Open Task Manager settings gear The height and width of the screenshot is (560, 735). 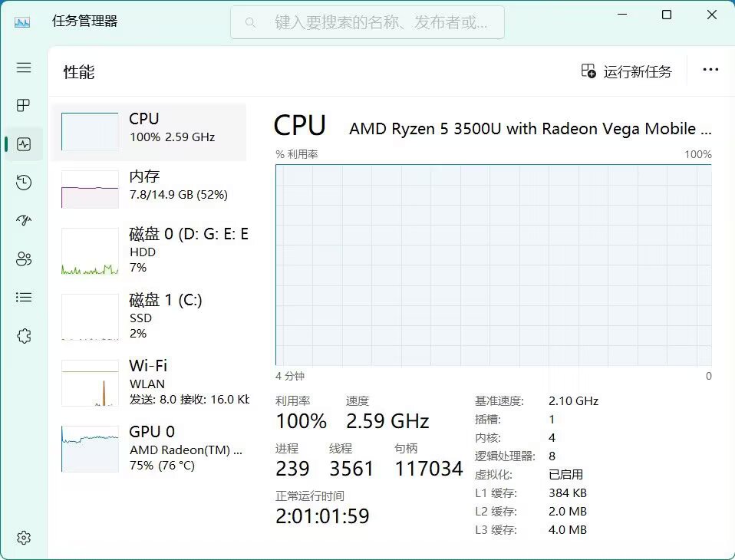[x=24, y=538]
